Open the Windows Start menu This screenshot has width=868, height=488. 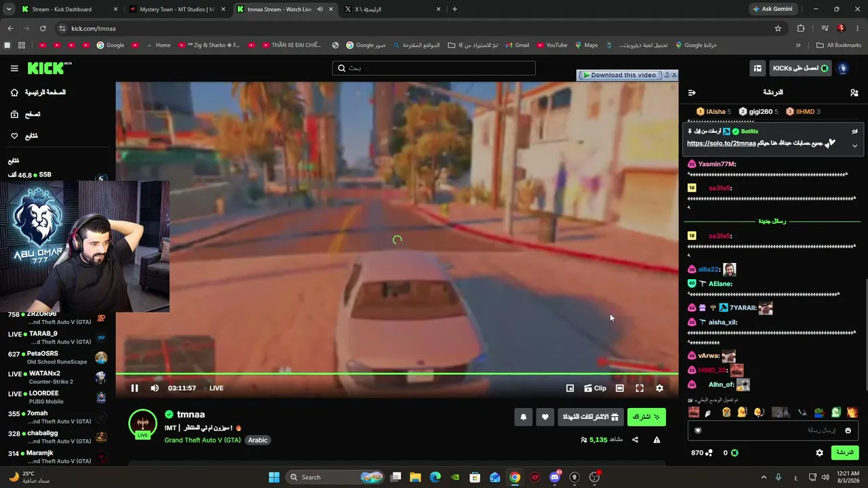[274, 477]
